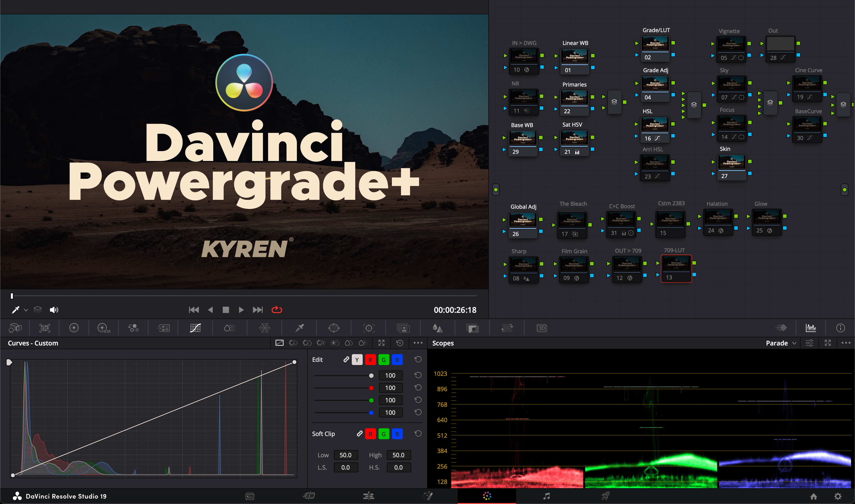Reset the luminance intensity value

click(418, 375)
